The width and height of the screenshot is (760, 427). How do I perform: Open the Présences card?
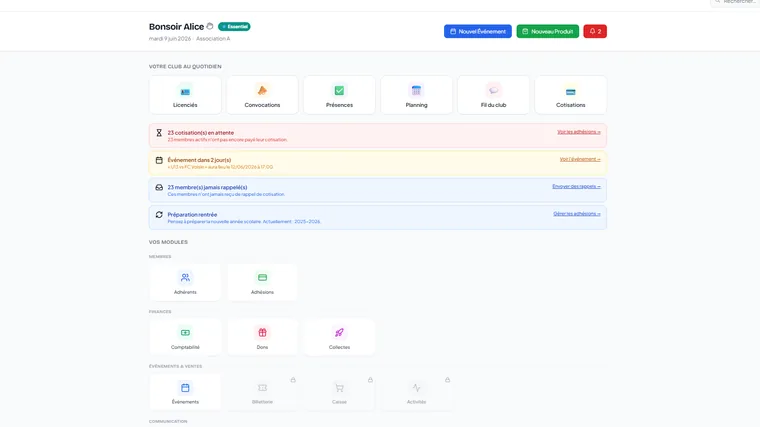click(339, 95)
